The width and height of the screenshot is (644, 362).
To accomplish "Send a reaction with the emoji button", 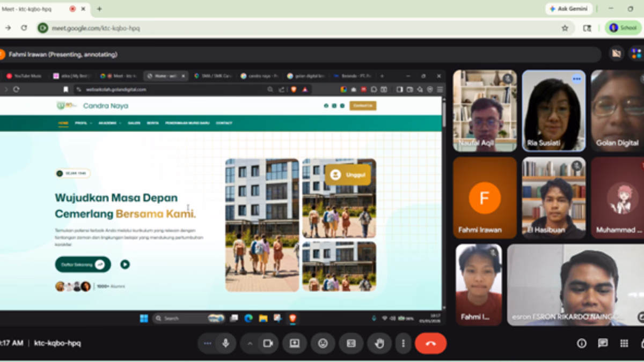I will pos(323,343).
